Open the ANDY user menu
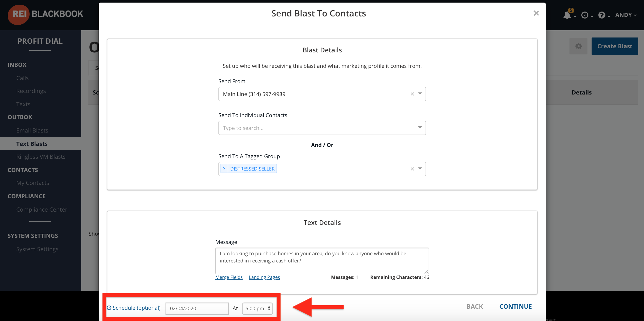Image resolution: width=644 pixels, height=321 pixels. tap(626, 15)
